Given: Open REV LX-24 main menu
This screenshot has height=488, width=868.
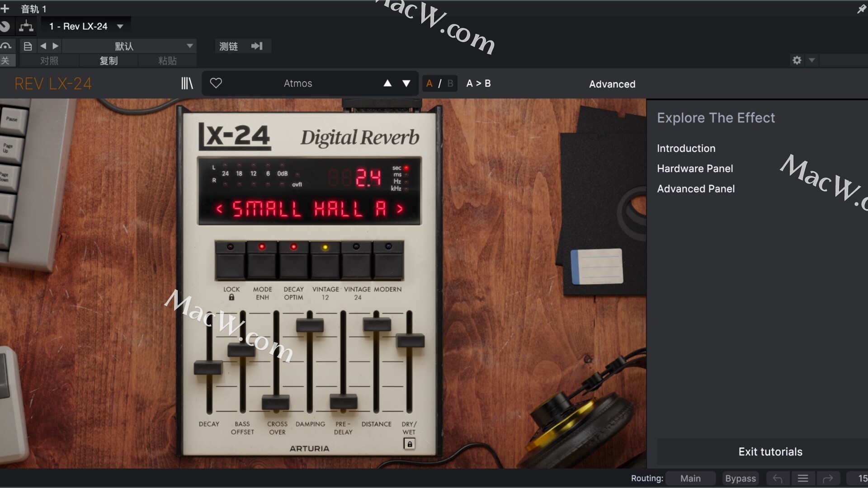Looking at the screenshot, I should click(x=53, y=84).
